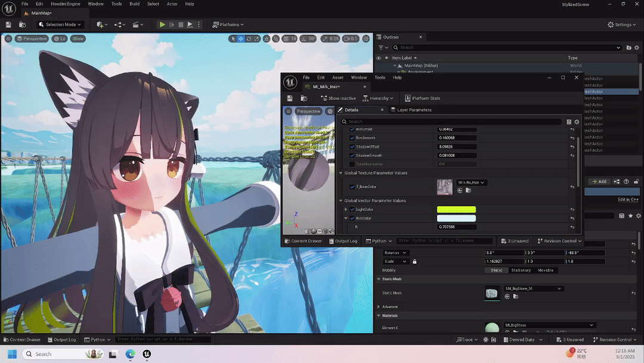Open the main viewport hamburger options menu
The height and width of the screenshot is (363, 644).
coord(8,39)
